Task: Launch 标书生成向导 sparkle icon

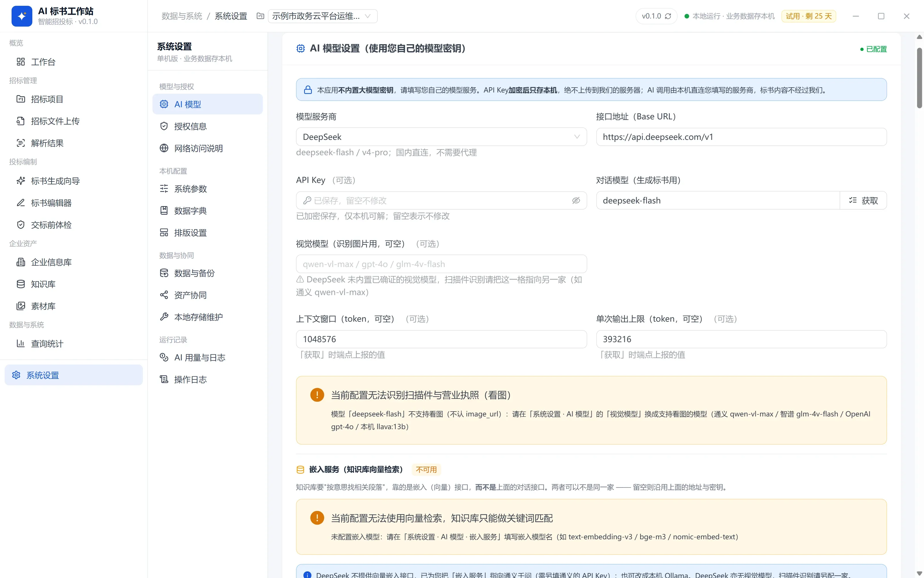Action: click(x=21, y=181)
